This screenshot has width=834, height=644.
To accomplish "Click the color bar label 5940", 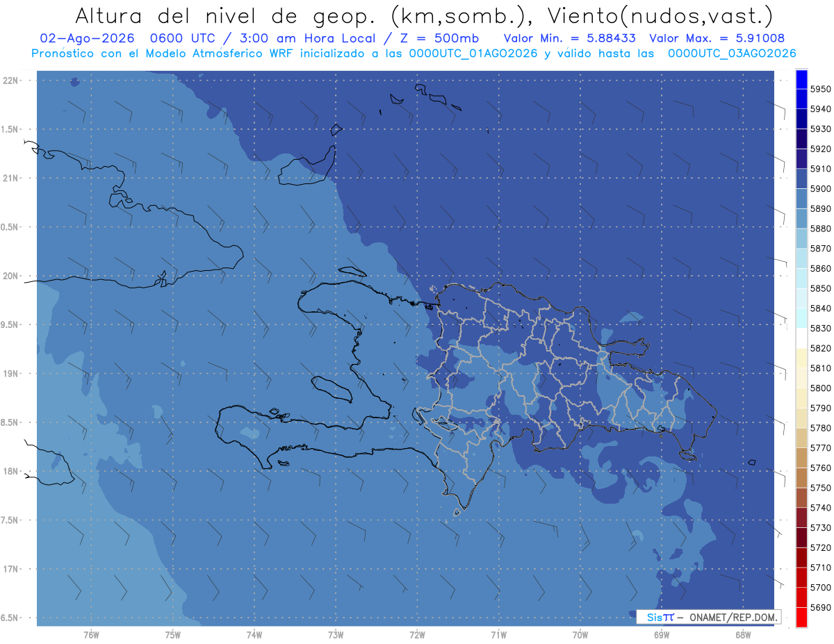I will click(x=821, y=109).
